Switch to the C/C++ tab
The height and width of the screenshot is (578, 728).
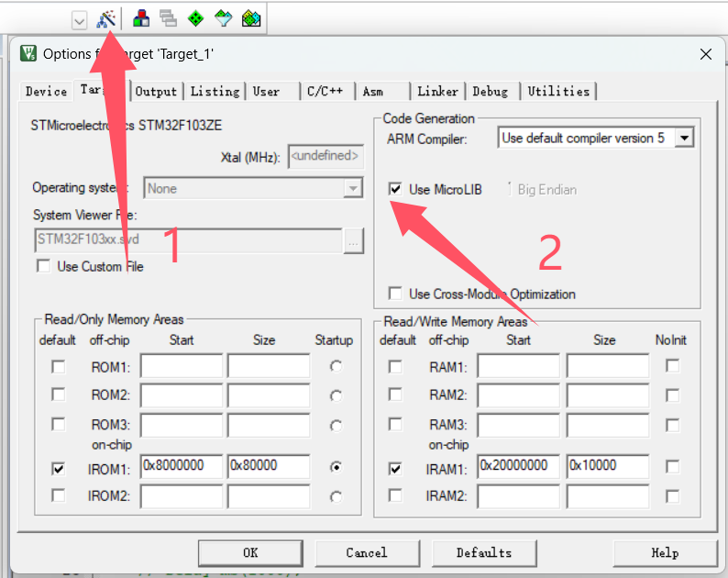[x=325, y=91]
